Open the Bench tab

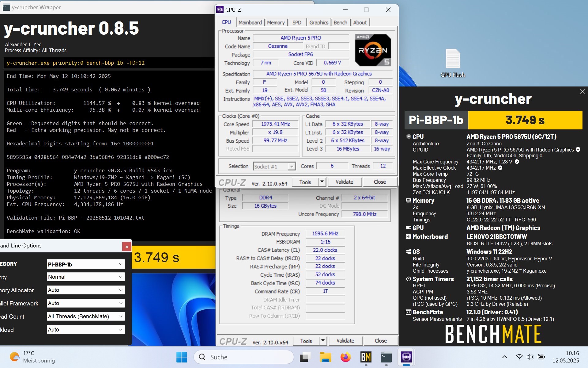point(341,22)
